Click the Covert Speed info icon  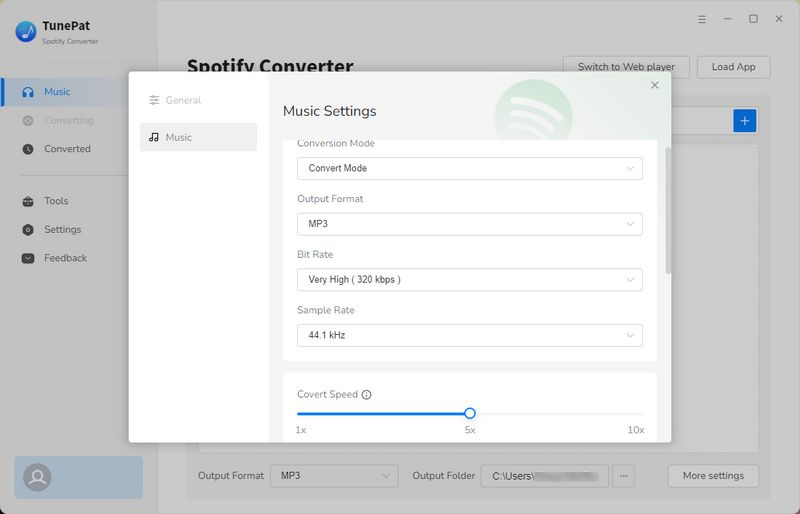366,395
